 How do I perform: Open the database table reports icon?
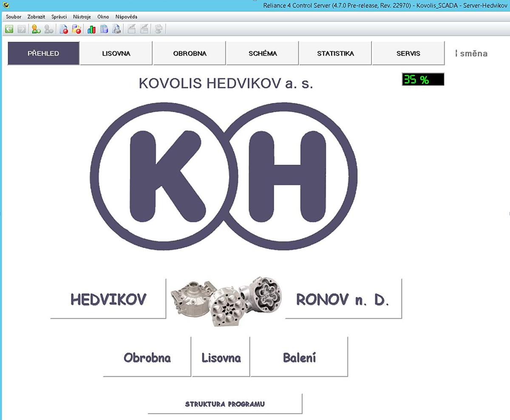pyautogui.click(x=104, y=29)
